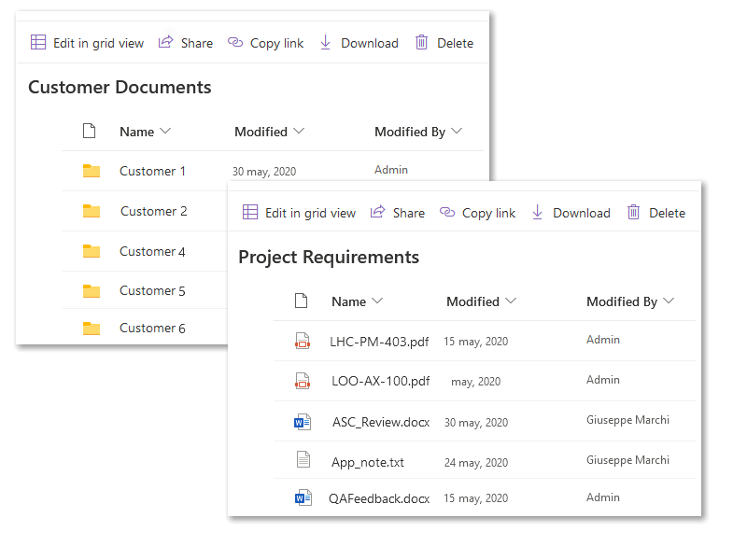Viewport: 747px width, 560px height.
Task: Click grid icon in Project Requirements toolbar
Action: tap(250, 212)
